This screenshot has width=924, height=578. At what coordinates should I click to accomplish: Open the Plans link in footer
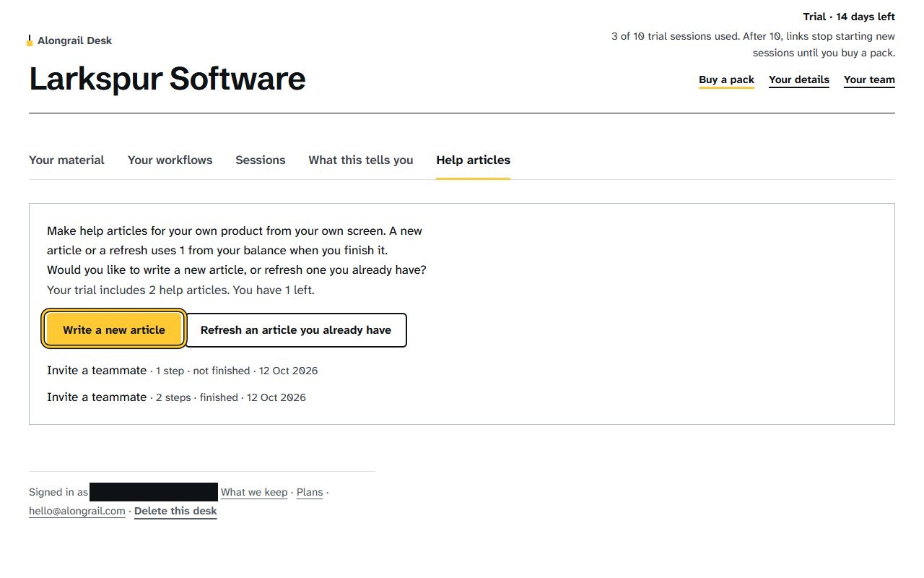pyautogui.click(x=310, y=492)
